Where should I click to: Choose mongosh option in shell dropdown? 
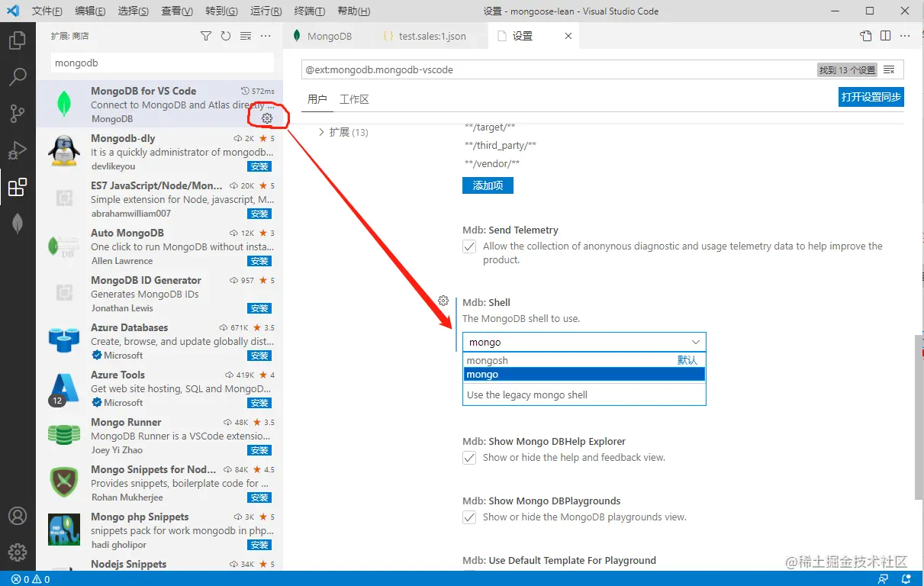(584, 360)
